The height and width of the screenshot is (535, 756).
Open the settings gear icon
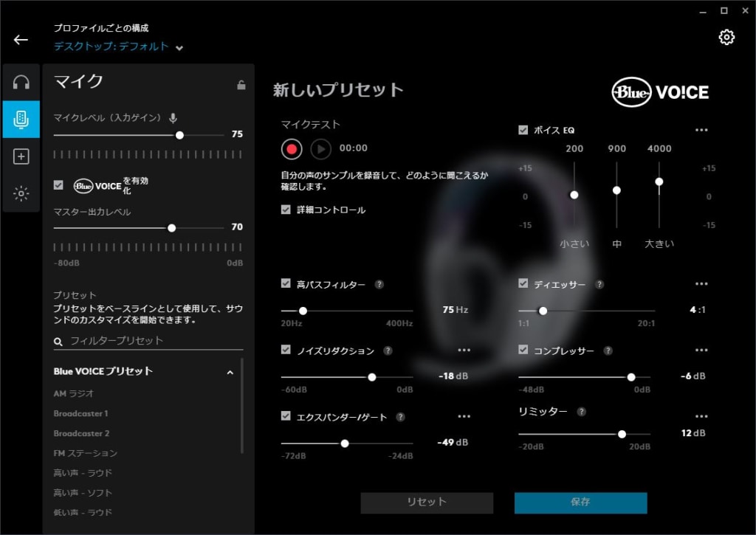pyautogui.click(x=726, y=37)
